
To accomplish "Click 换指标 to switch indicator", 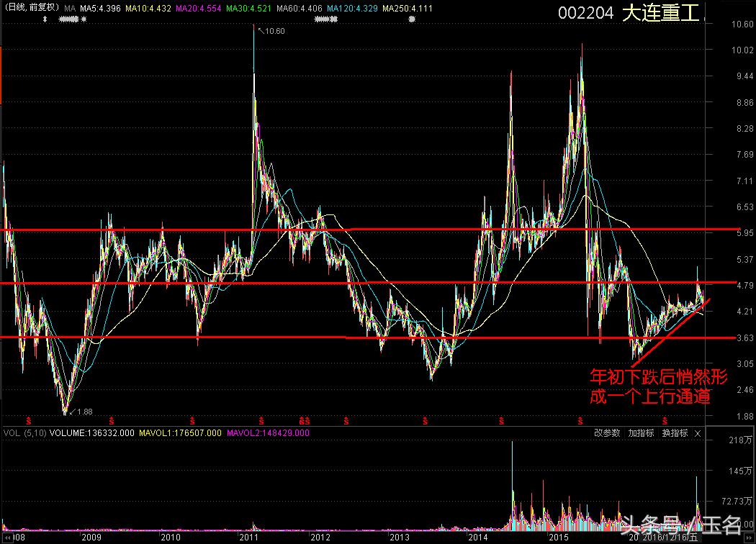I will coord(675,433).
